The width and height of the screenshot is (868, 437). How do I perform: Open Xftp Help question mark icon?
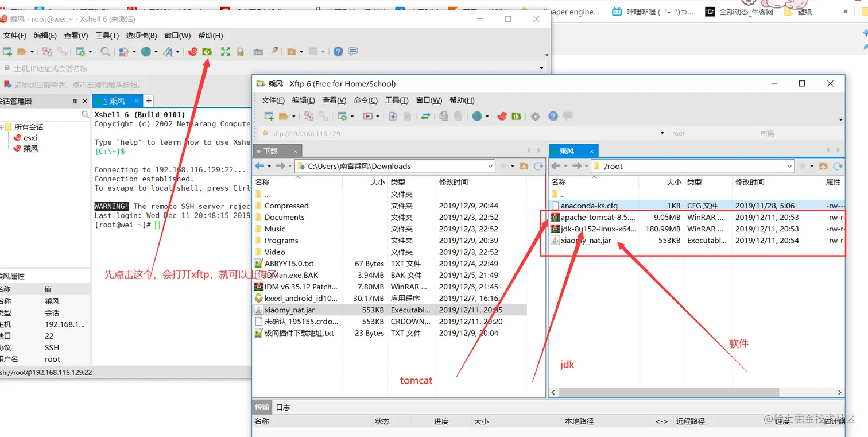point(553,116)
